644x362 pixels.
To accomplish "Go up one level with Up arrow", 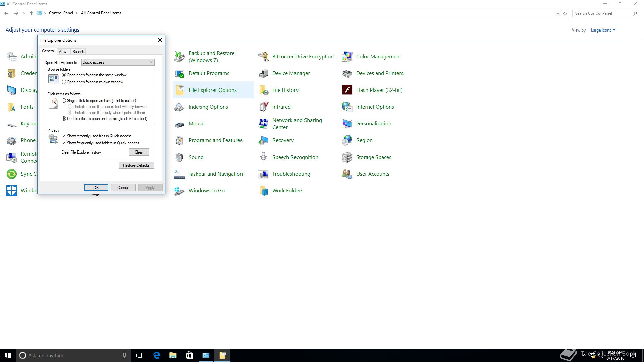I will coord(31,13).
